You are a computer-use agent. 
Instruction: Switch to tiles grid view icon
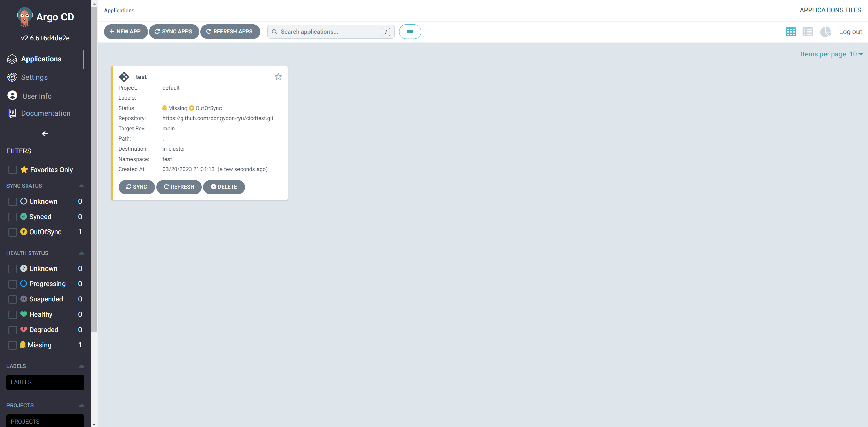pos(791,32)
